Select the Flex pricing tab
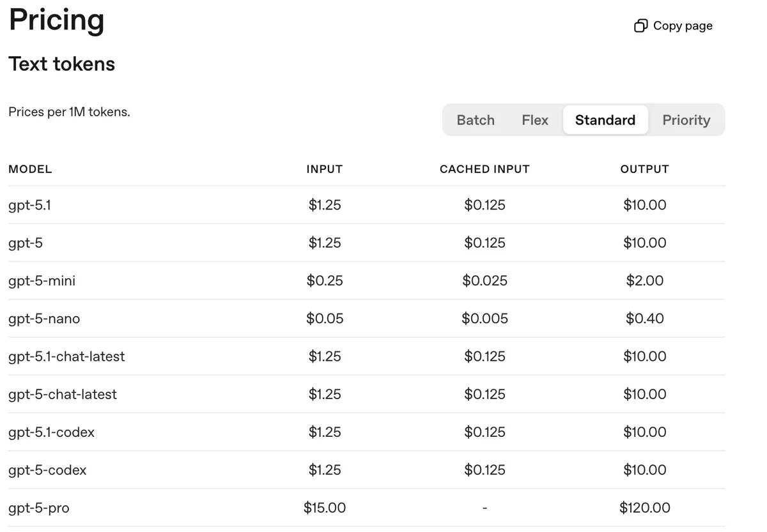The height and width of the screenshot is (532, 767). pyautogui.click(x=534, y=120)
